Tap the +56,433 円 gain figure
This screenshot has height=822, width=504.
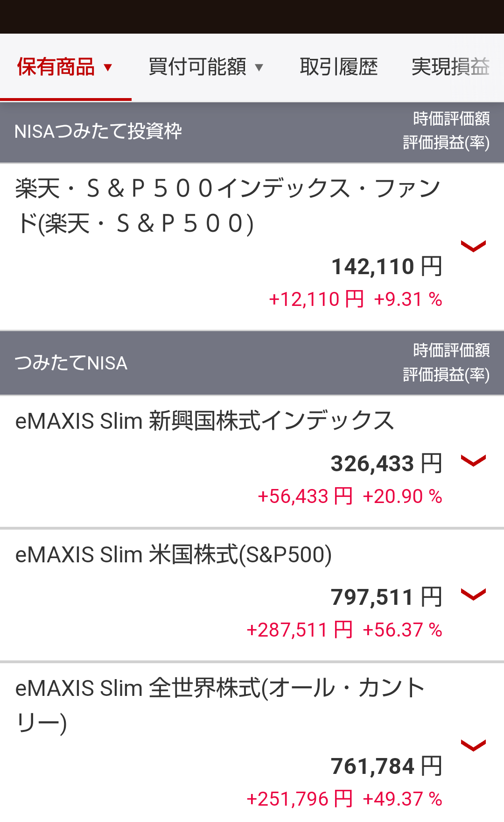point(305,496)
